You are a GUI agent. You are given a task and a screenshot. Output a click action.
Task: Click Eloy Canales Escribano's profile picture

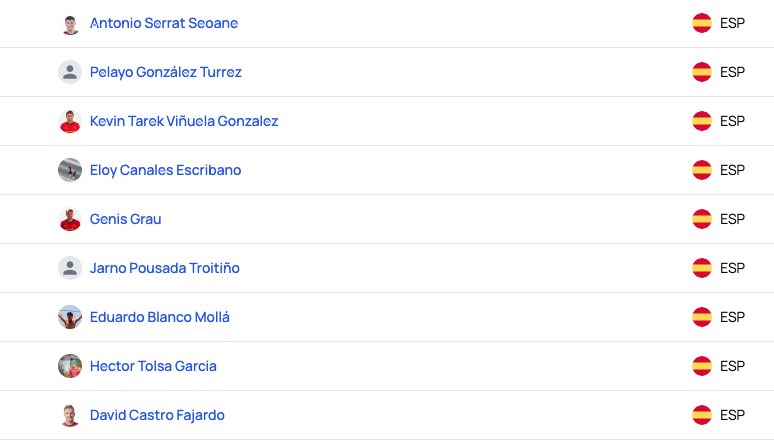click(x=70, y=170)
